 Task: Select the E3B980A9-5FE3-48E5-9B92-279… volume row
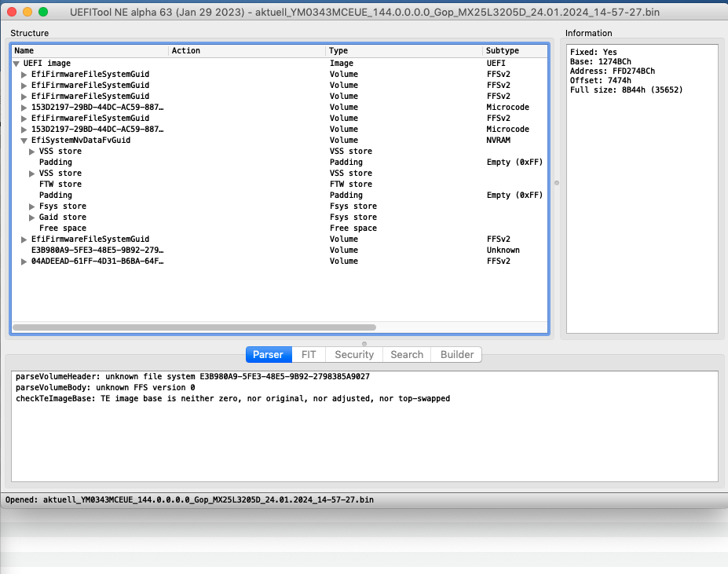coord(280,250)
